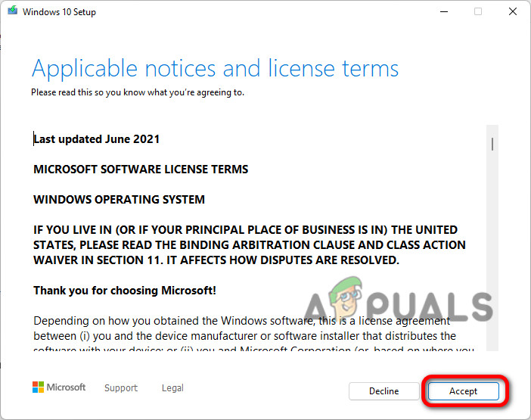Click the 'Depending on how you obtained' paragraph
The image size is (531, 420).
tap(253, 333)
